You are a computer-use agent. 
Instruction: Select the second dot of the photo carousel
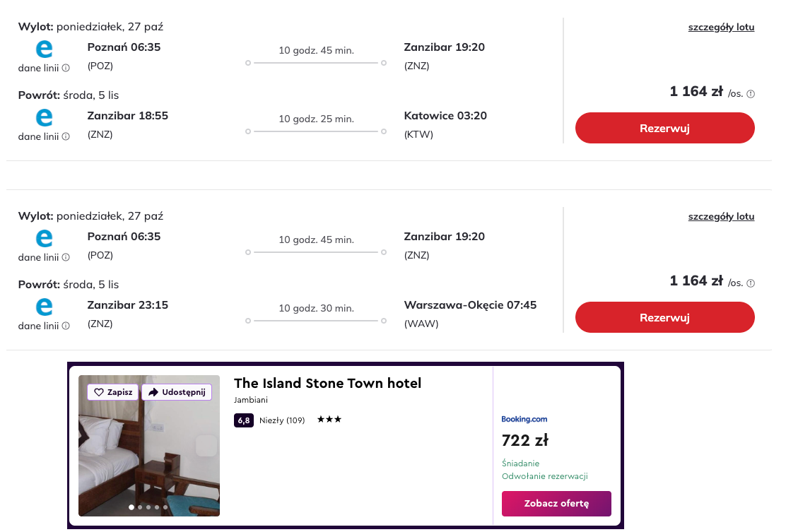pyautogui.click(x=140, y=507)
